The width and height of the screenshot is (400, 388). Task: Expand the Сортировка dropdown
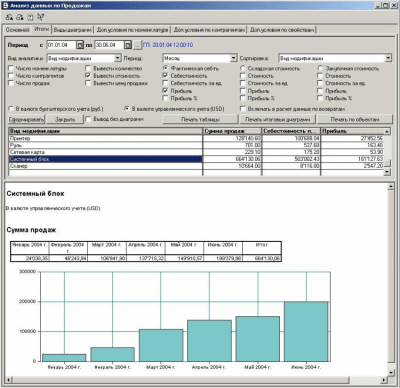coord(388,58)
